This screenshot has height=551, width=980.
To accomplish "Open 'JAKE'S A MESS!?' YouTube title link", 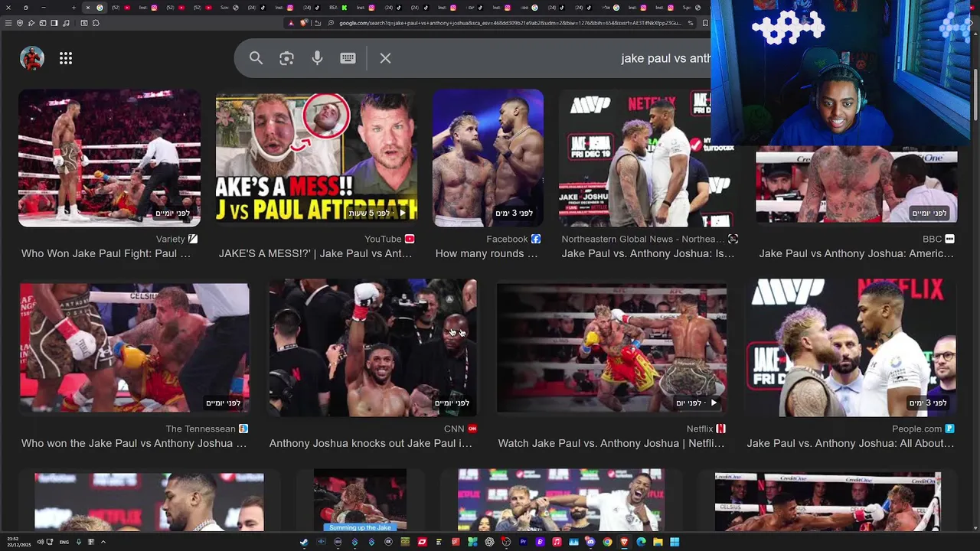I will pyautogui.click(x=315, y=253).
